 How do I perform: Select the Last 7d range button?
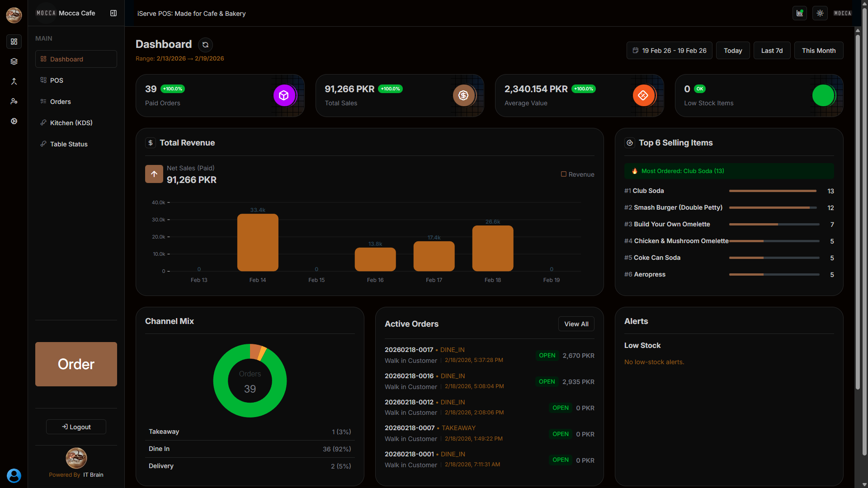click(772, 51)
